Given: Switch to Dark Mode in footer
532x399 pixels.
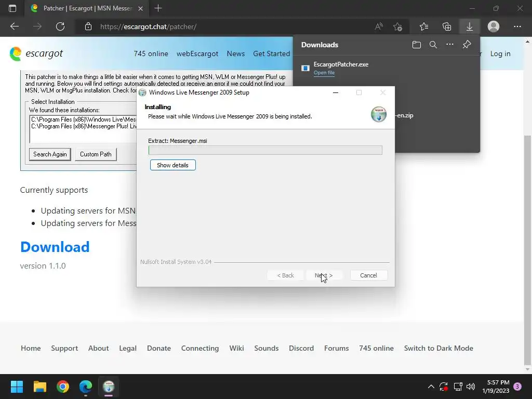Looking at the screenshot, I should pyautogui.click(x=438, y=348).
